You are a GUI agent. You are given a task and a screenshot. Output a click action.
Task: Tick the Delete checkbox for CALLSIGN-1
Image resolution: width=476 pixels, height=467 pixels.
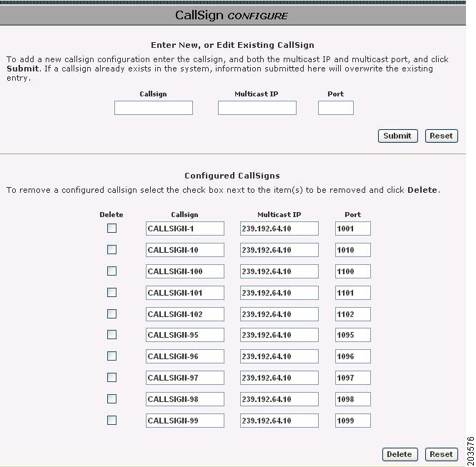111,228
